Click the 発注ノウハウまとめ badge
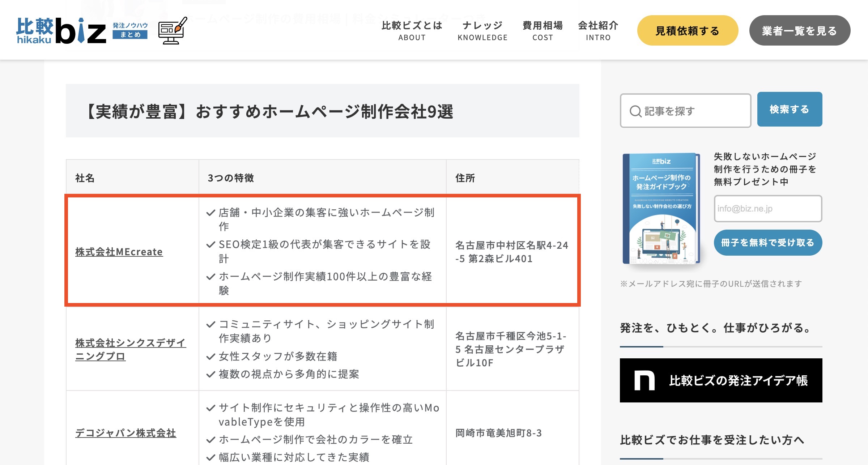The height and width of the screenshot is (465, 868). click(130, 30)
